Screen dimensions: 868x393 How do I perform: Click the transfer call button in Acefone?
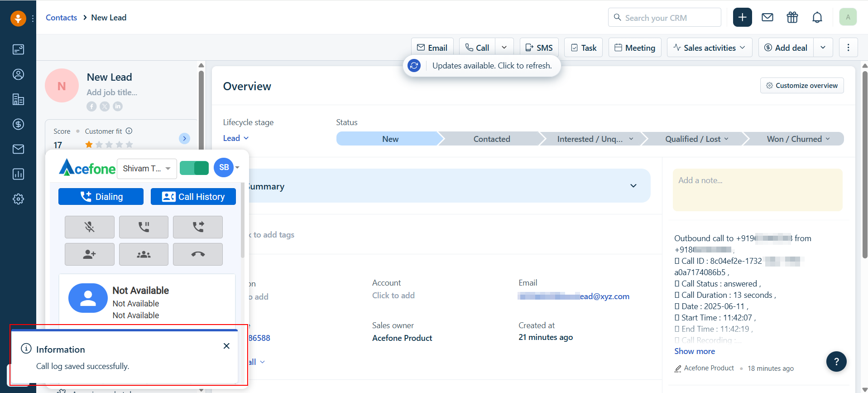pyautogui.click(x=198, y=227)
